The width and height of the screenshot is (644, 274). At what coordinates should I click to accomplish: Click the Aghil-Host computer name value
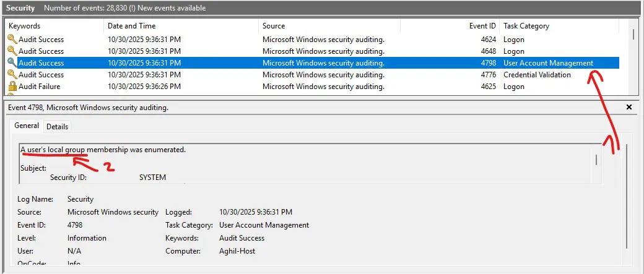click(x=237, y=251)
